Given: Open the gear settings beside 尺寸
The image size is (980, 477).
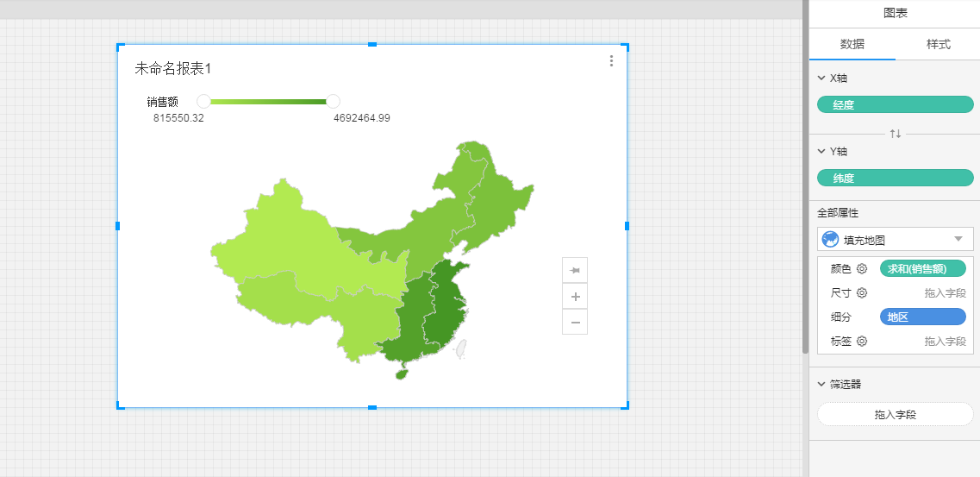Looking at the screenshot, I should 862,292.
